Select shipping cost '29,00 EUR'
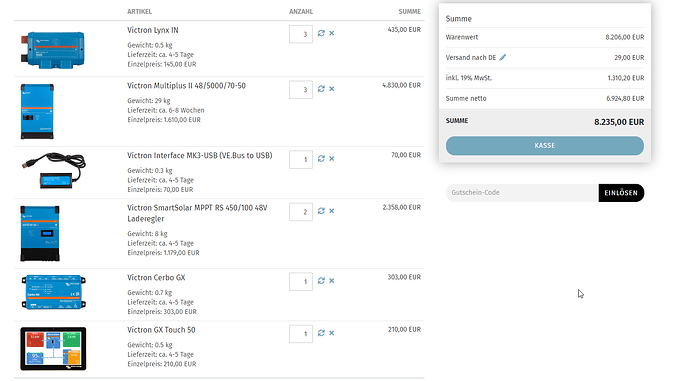690x381 pixels. pos(629,58)
